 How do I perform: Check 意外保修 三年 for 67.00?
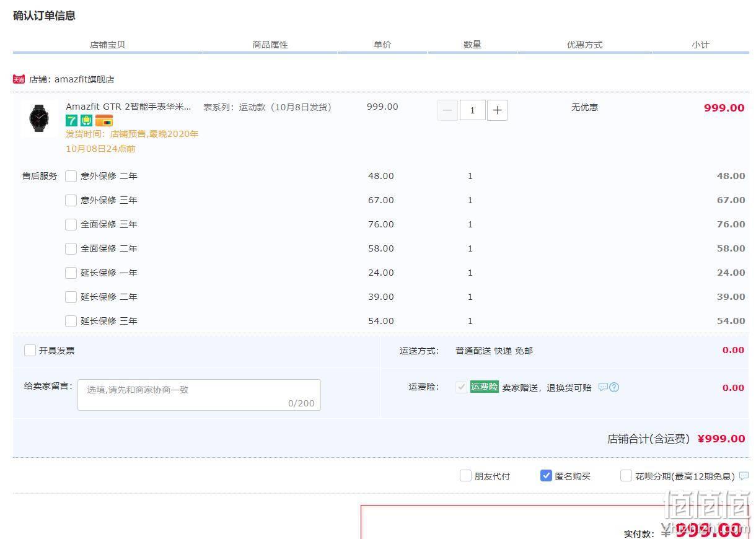tap(71, 200)
